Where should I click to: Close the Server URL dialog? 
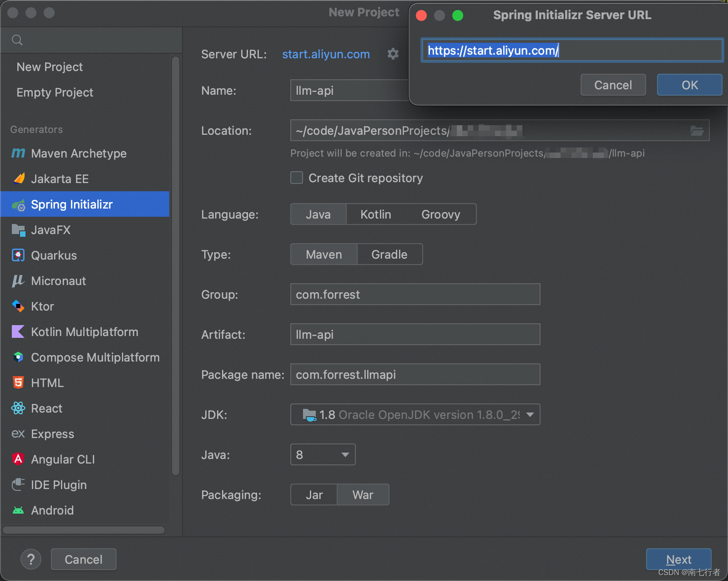[421, 15]
